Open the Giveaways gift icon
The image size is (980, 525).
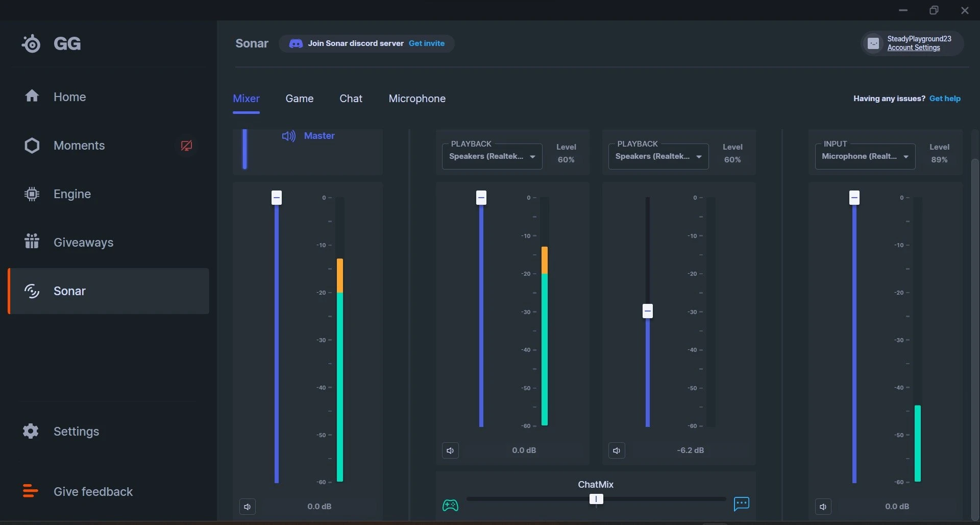tap(32, 241)
